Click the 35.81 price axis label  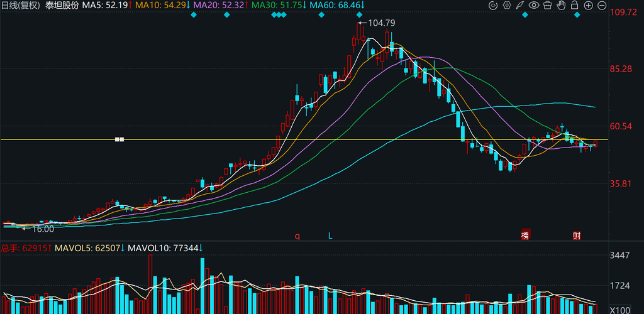tap(621, 183)
